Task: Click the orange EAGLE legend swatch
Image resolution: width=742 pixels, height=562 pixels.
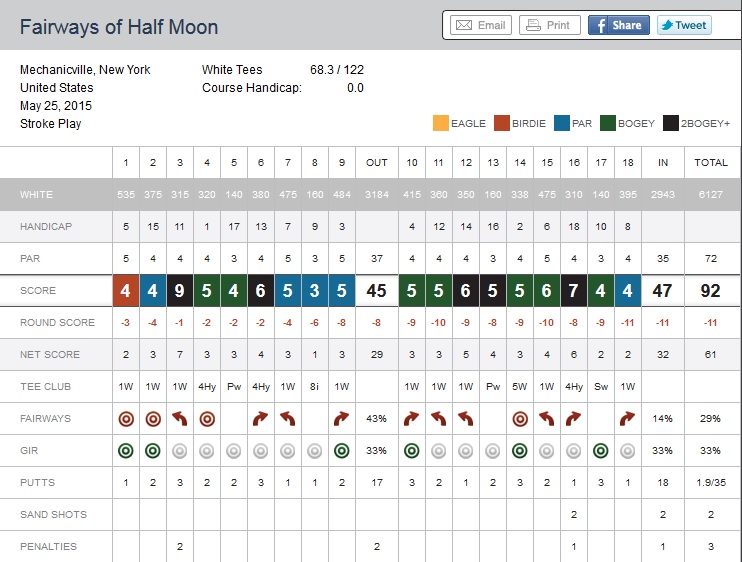Action: tap(440, 124)
